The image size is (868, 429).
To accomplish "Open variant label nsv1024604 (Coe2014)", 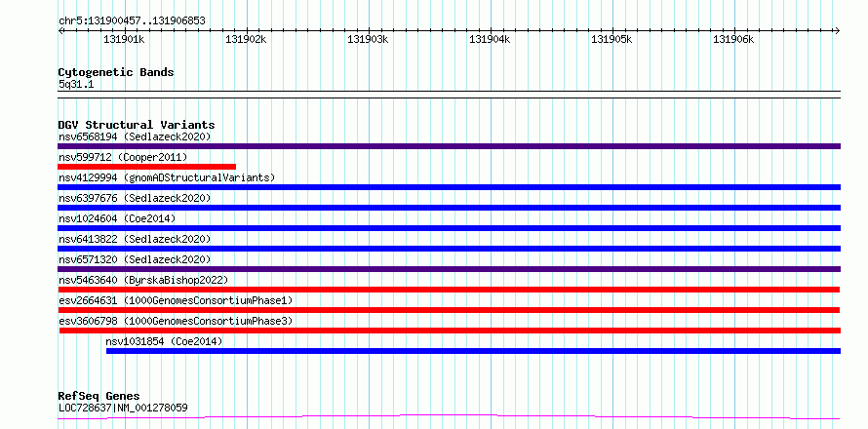I will click(117, 218).
